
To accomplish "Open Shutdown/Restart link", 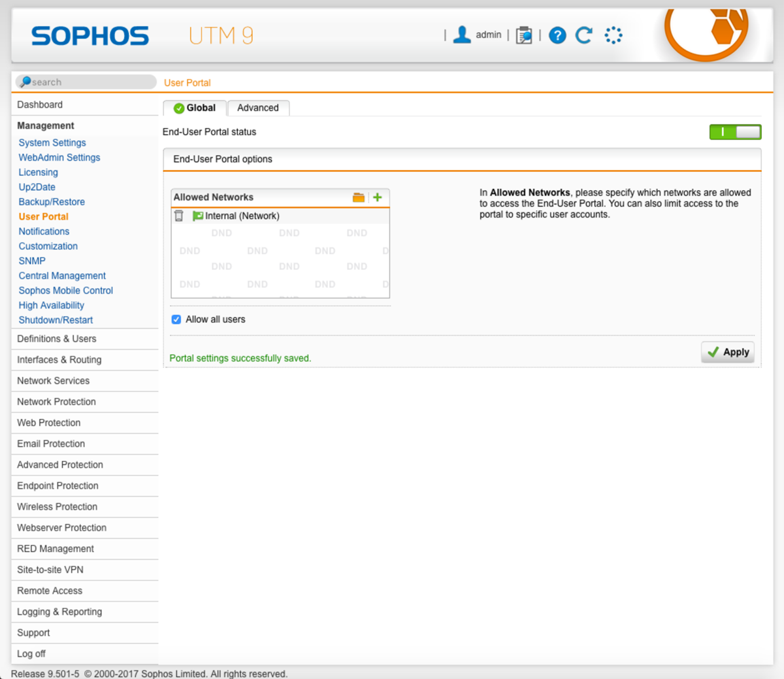I will (56, 320).
